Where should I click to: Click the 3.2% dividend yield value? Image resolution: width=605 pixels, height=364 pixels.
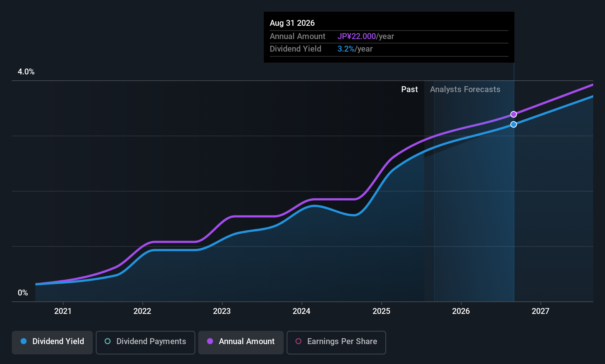pyautogui.click(x=346, y=49)
